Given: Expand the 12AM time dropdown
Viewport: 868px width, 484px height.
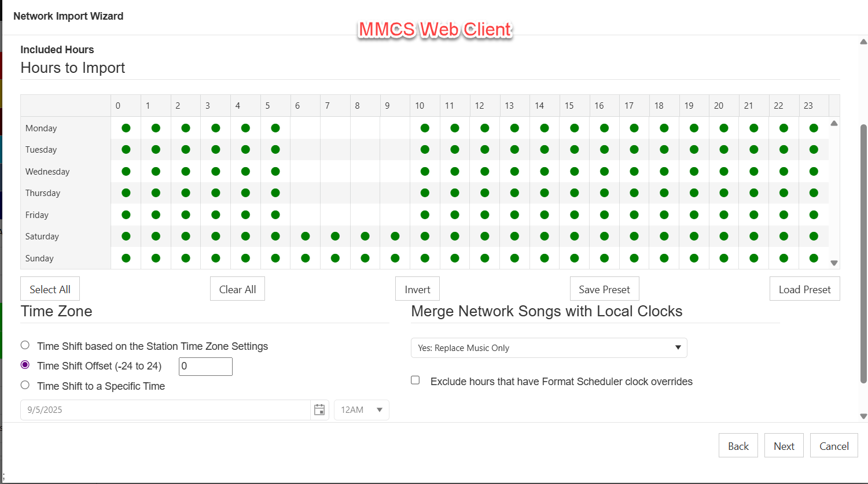Looking at the screenshot, I should (361, 410).
